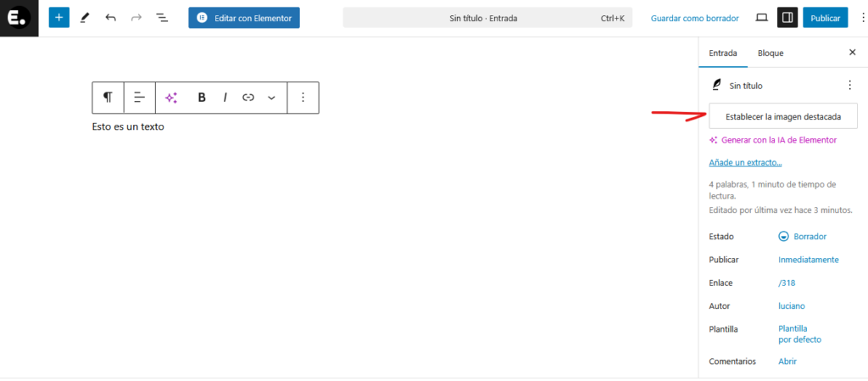Click the Añade un extracto link

click(x=745, y=163)
